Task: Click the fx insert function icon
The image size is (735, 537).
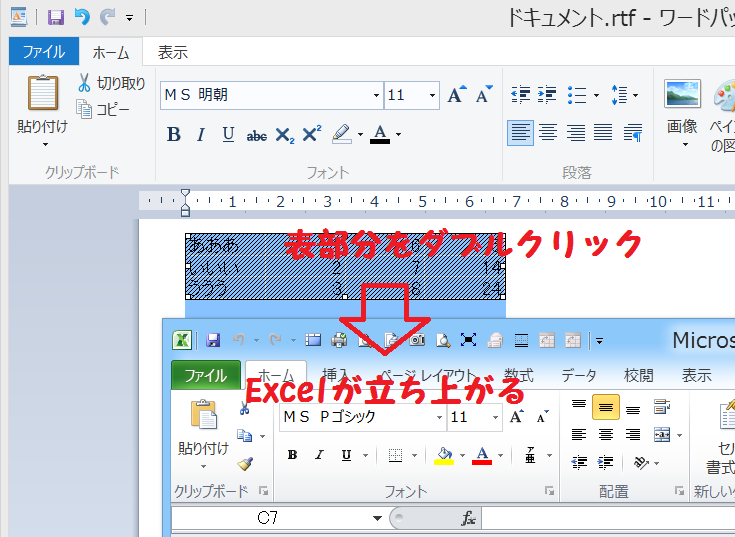Action: coord(468,518)
